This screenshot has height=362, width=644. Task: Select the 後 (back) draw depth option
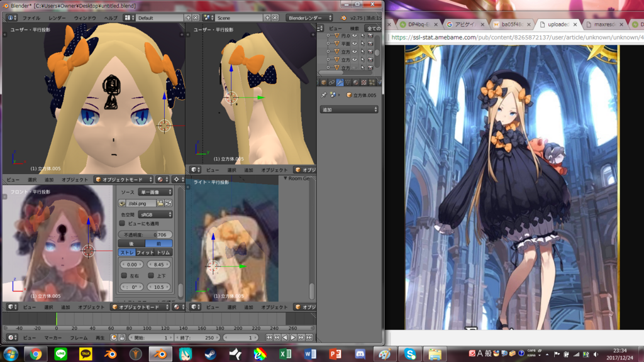[x=131, y=243]
